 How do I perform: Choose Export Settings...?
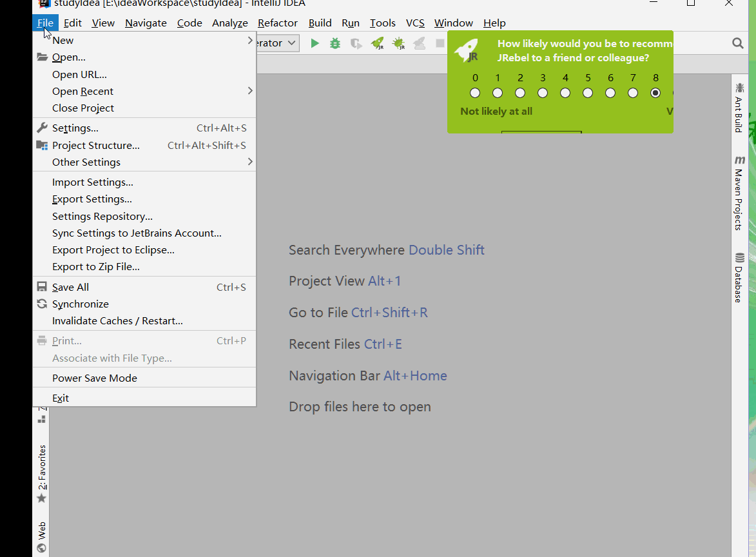[144, 199]
